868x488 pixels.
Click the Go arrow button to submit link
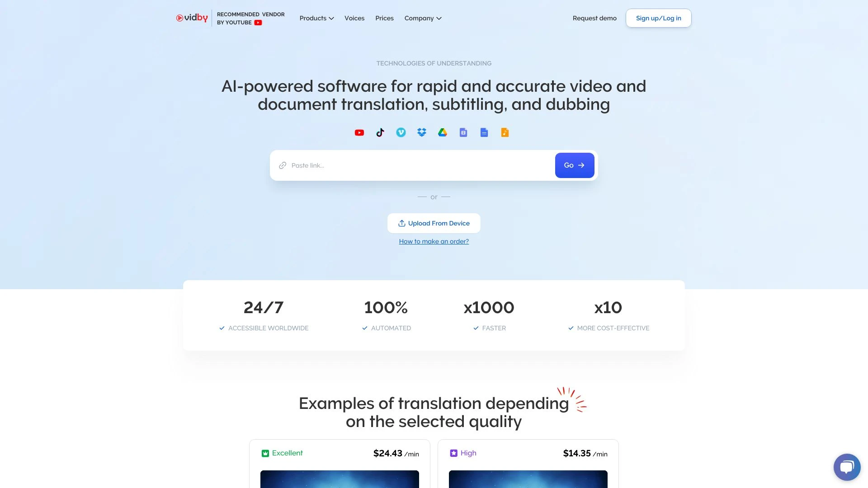coord(574,165)
